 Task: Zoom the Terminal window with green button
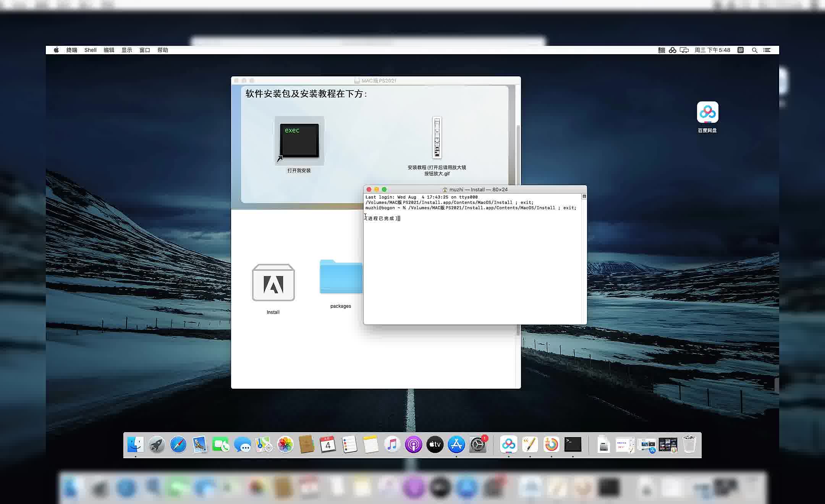pos(384,189)
